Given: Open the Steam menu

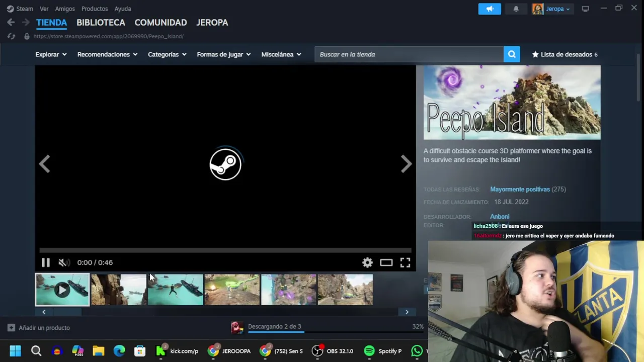Looking at the screenshot, I should point(20,9).
